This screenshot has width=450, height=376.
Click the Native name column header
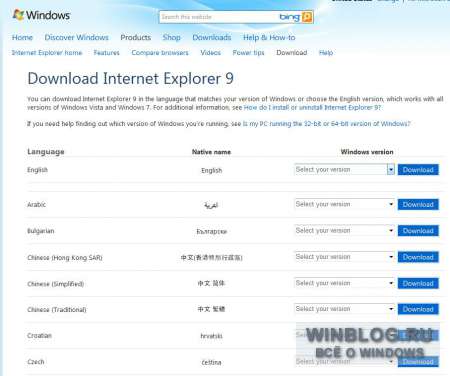(211, 152)
